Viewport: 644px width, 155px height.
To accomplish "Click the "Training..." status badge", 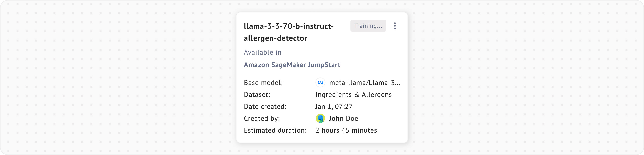I will click(368, 26).
